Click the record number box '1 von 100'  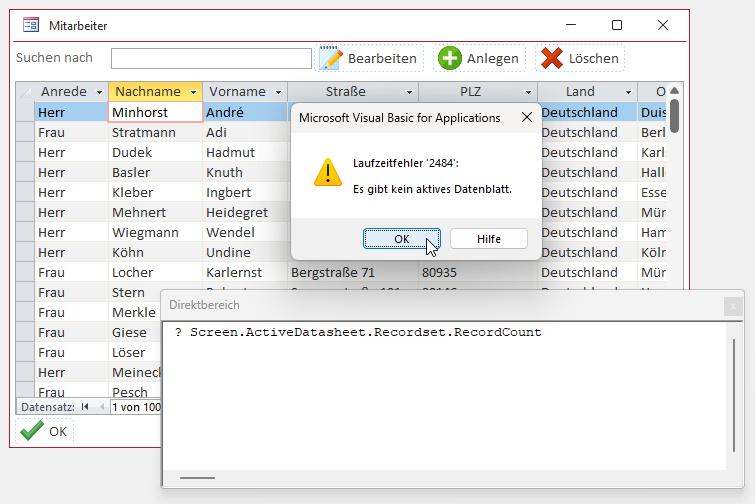click(x=136, y=407)
